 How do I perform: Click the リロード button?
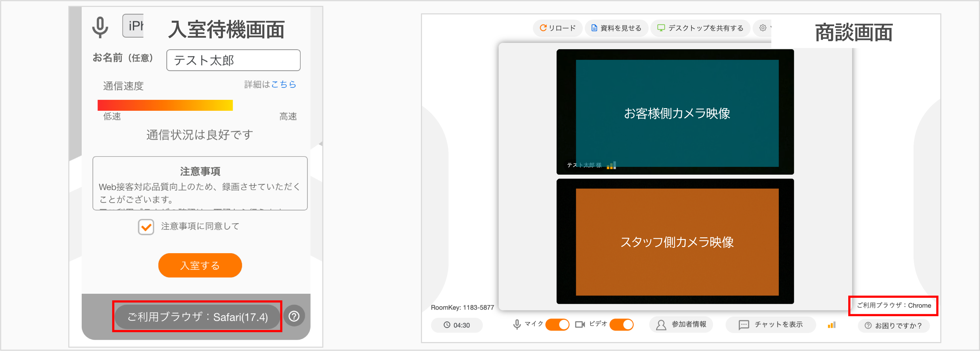point(557,28)
